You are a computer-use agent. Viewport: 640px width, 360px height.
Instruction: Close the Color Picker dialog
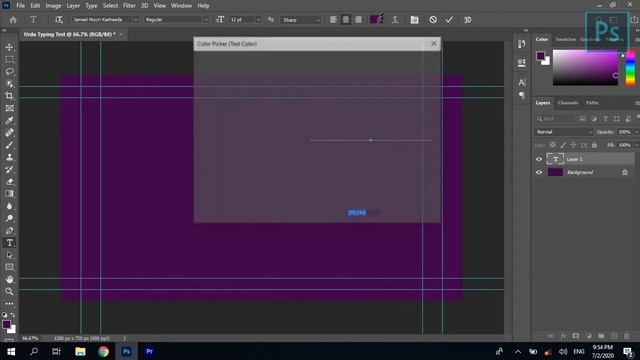(x=434, y=43)
